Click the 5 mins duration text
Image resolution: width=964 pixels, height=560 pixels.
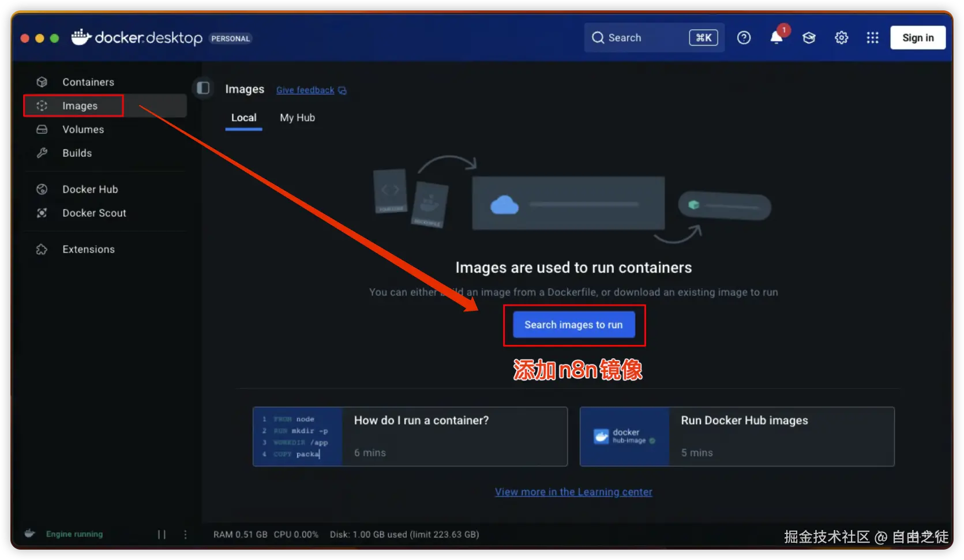697,453
